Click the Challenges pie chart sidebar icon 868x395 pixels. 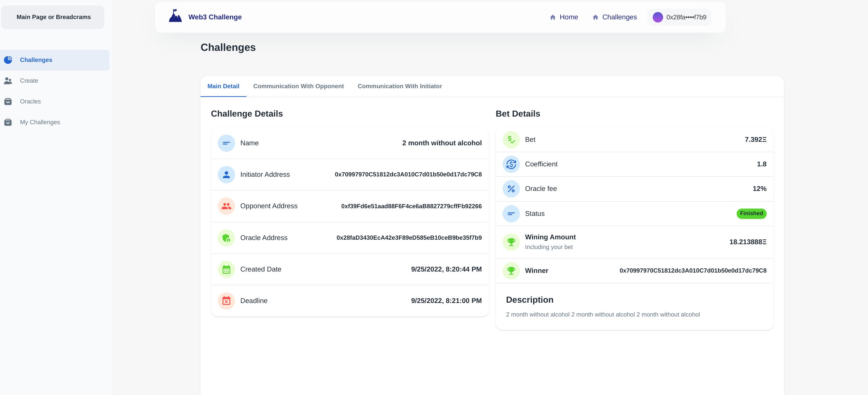pyautogui.click(x=8, y=60)
